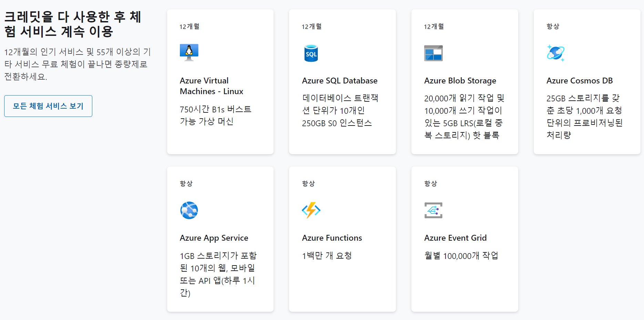This screenshot has height=320, width=644.
Task: Select the 월별 100,000개 작업 text
Action: pos(461,256)
